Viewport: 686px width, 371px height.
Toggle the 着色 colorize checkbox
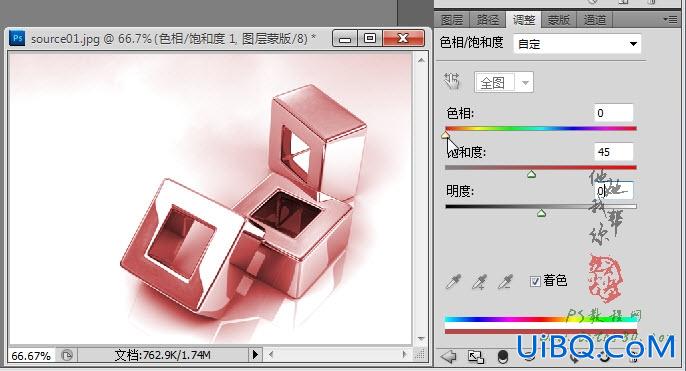pyautogui.click(x=535, y=281)
